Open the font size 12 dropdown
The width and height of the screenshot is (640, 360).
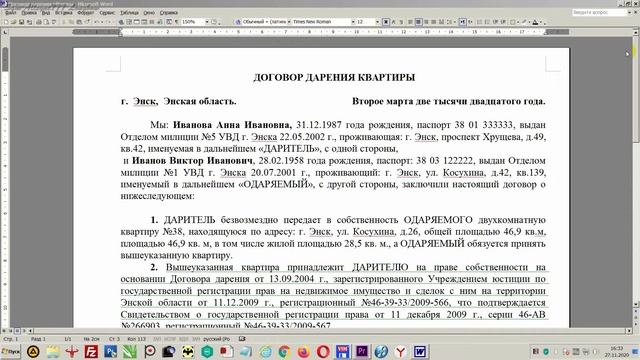tap(378, 22)
